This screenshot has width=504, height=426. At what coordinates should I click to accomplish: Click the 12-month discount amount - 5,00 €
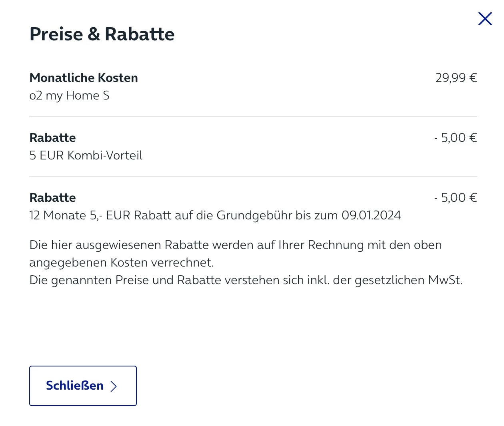click(456, 197)
